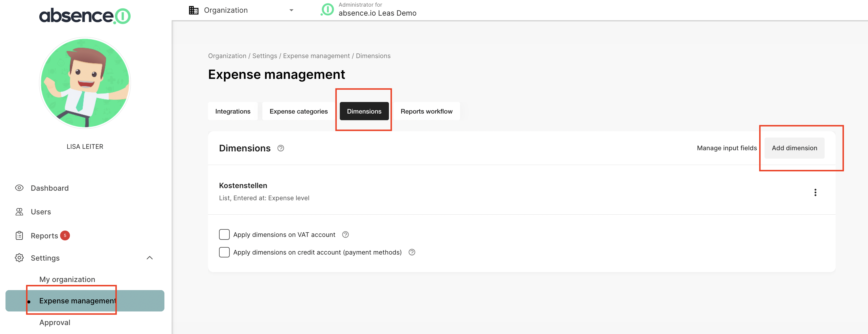Open Kostenstellen three-dot options menu
The width and height of the screenshot is (868, 334).
pyautogui.click(x=815, y=192)
